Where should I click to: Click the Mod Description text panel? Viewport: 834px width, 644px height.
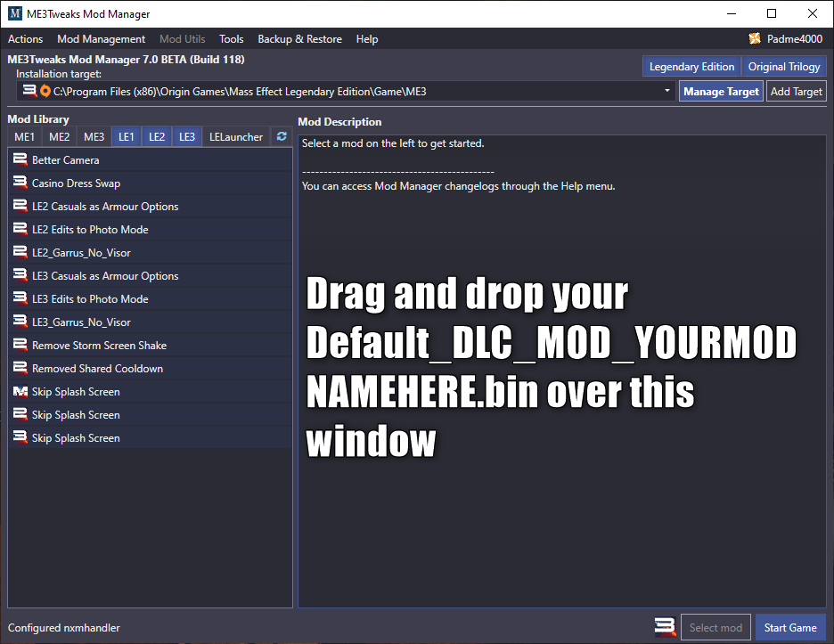(x=561, y=371)
